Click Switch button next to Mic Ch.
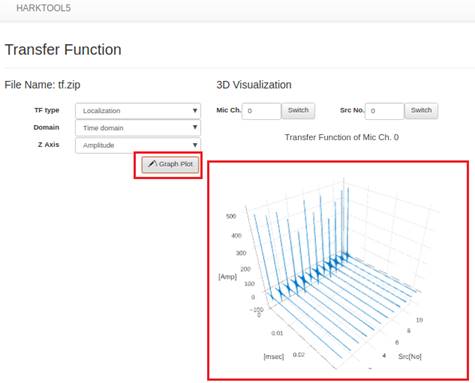 tap(298, 110)
